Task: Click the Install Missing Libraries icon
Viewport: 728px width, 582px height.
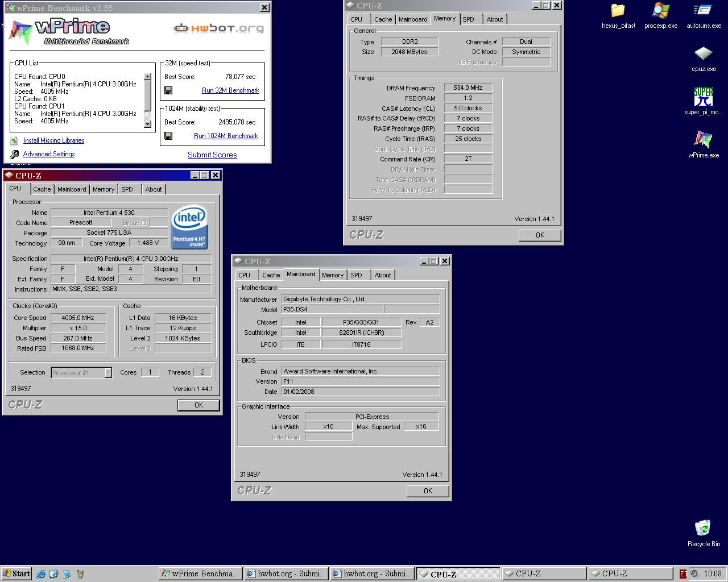Action: point(14,140)
